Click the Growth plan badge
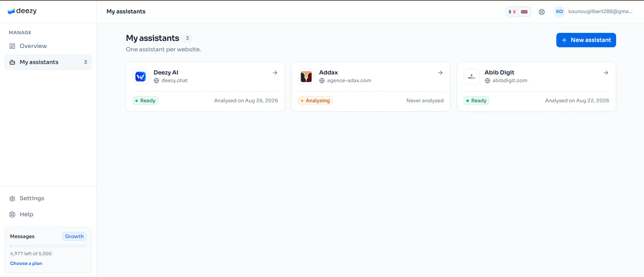Viewport: 644px width, 277px height. pos(74,237)
